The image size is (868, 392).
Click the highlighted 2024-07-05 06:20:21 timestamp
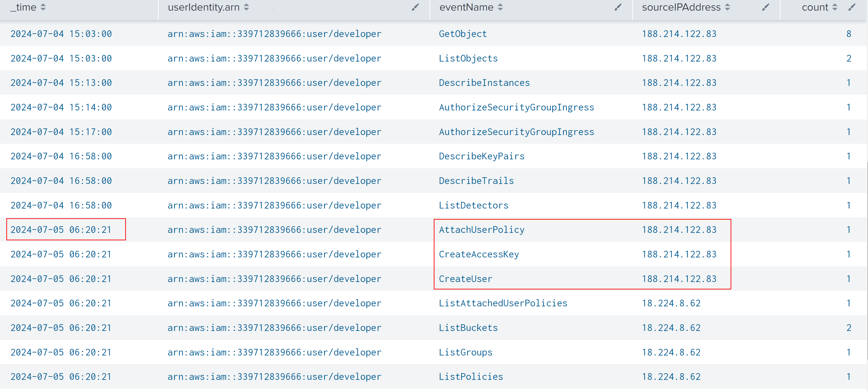(61, 230)
